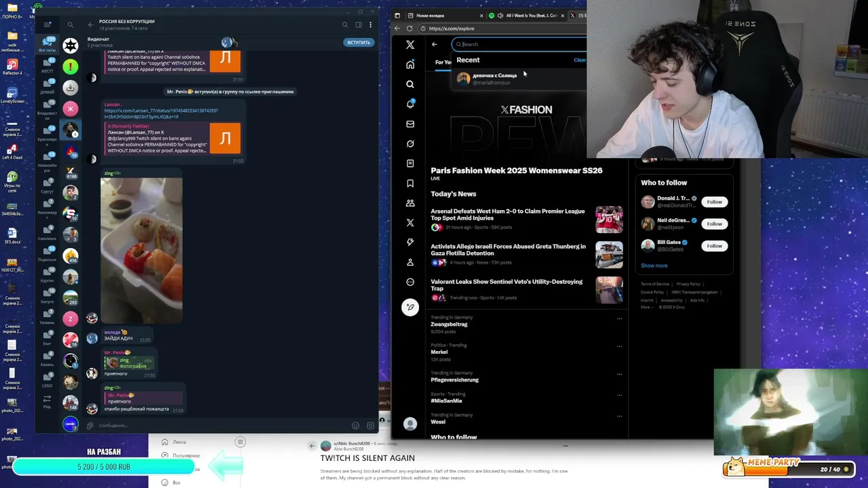Open the Valorant Leaks news story
Viewport: 868px width, 488px height.
click(527, 289)
